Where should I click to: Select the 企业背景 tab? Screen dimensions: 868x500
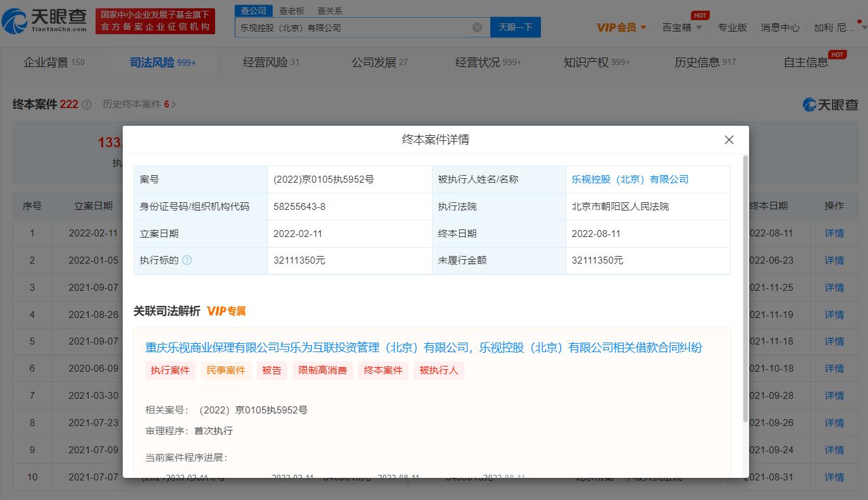coord(54,62)
